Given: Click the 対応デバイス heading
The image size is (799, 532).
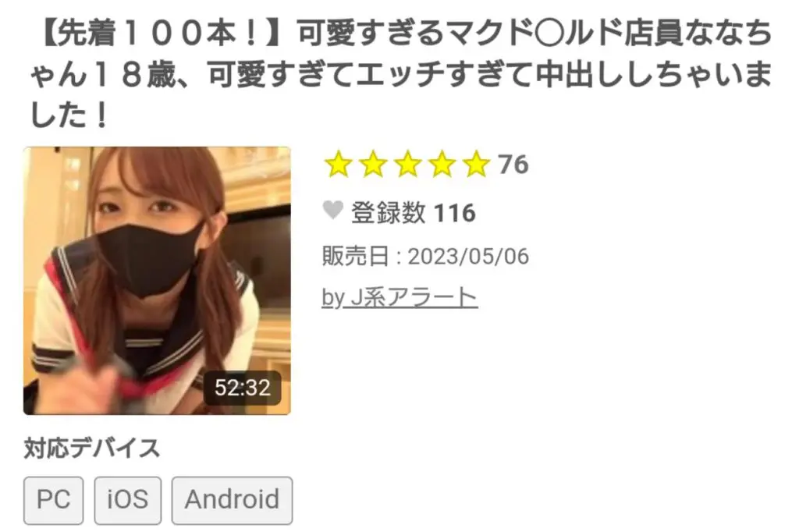Looking at the screenshot, I should (x=92, y=449).
